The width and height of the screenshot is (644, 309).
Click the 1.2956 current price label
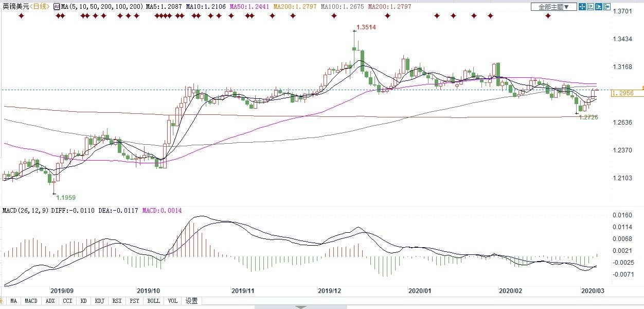(623, 93)
